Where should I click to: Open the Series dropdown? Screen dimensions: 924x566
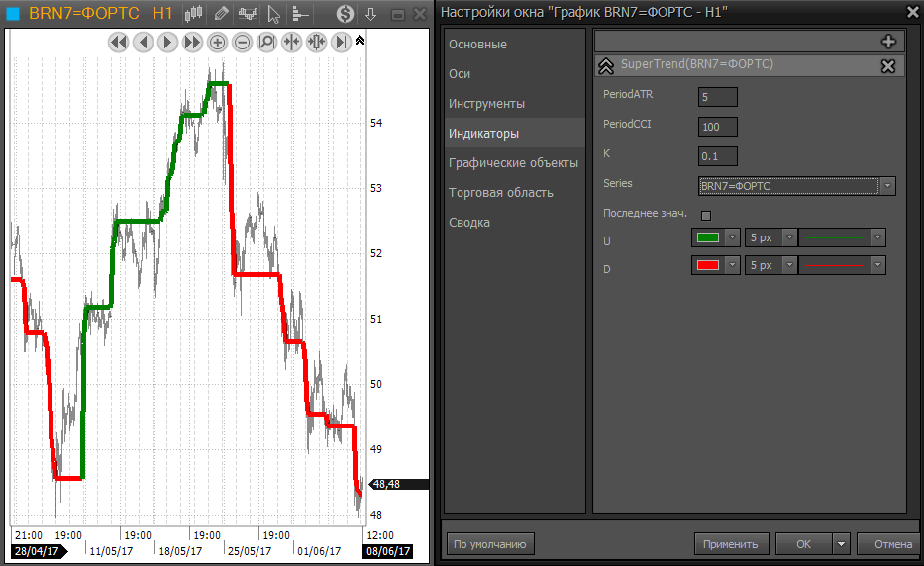point(887,186)
